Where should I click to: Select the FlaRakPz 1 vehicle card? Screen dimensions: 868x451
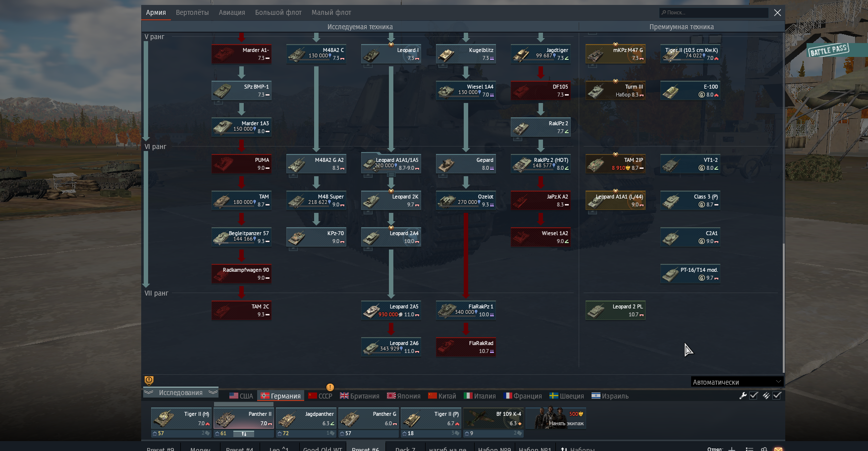click(x=466, y=310)
